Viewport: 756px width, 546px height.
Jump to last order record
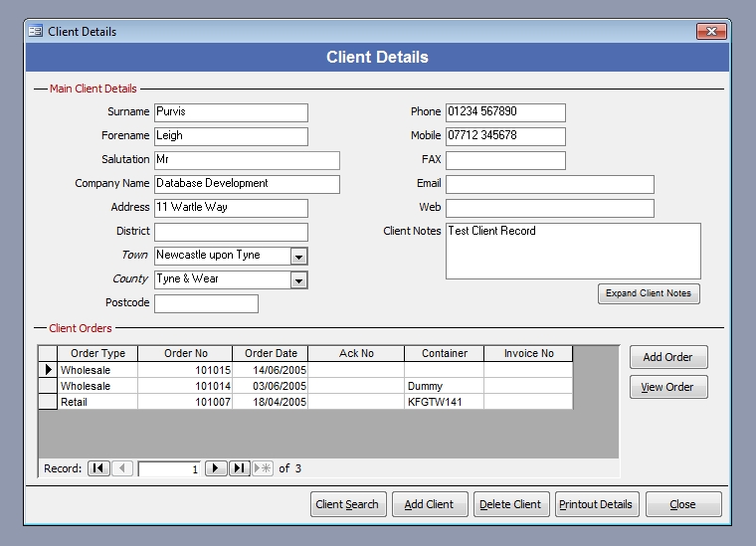(x=240, y=468)
